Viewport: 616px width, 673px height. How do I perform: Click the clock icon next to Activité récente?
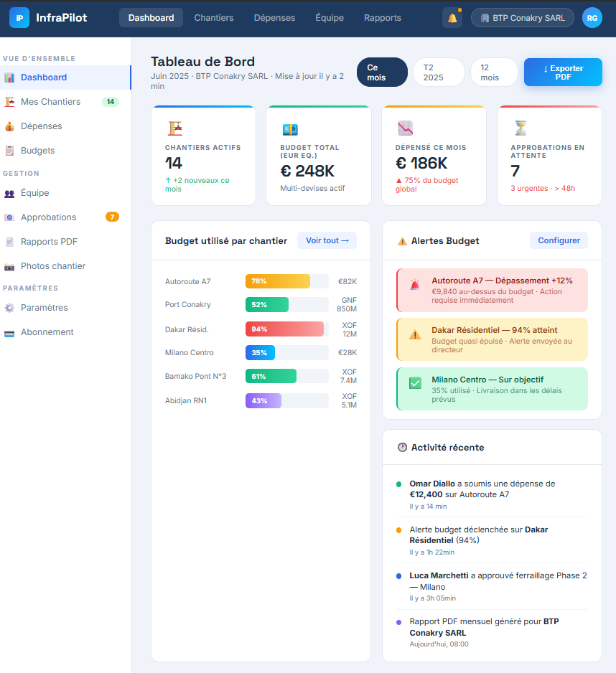[402, 447]
